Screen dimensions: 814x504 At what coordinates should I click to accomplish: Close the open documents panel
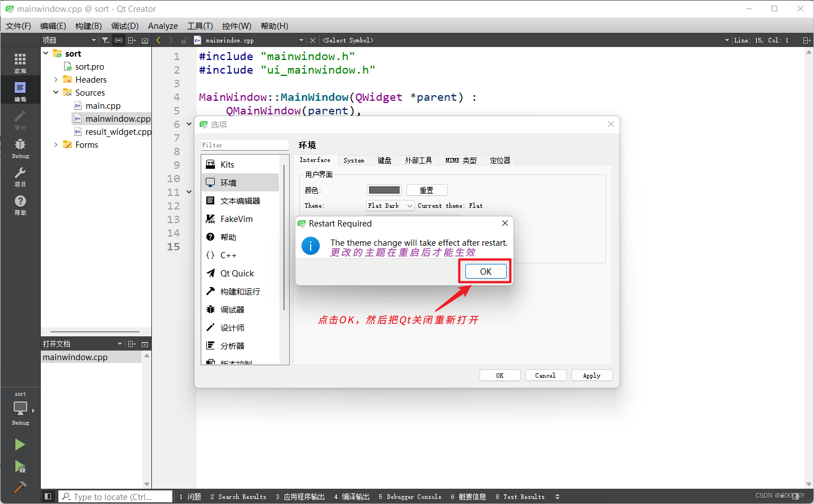pyautogui.click(x=145, y=344)
